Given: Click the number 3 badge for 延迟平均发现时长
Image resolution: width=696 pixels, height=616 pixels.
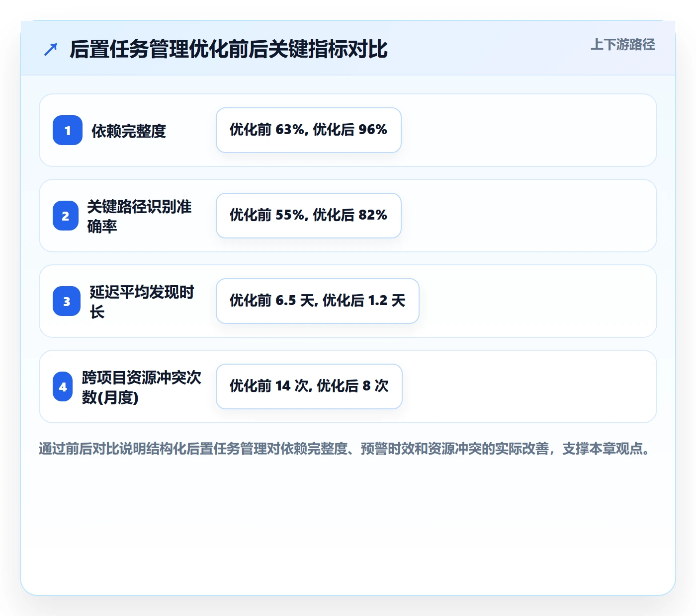Looking at the screenshot, I should point(67,301).
